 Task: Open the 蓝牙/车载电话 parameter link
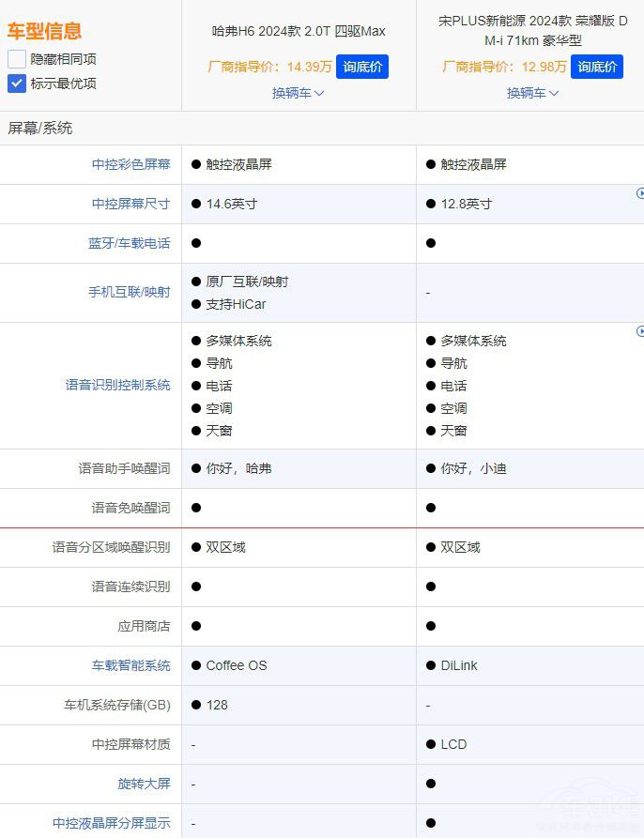point(129,243)
